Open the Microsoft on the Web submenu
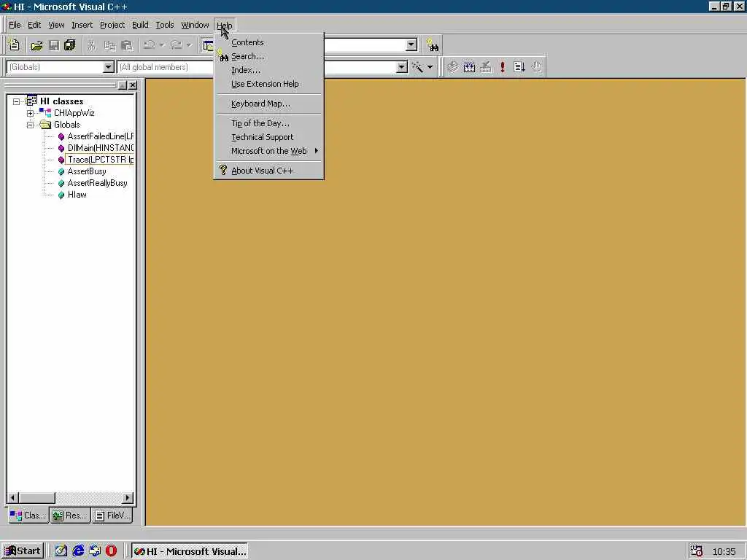Screen dimensions: 747x560 click(x=269, y=151)
